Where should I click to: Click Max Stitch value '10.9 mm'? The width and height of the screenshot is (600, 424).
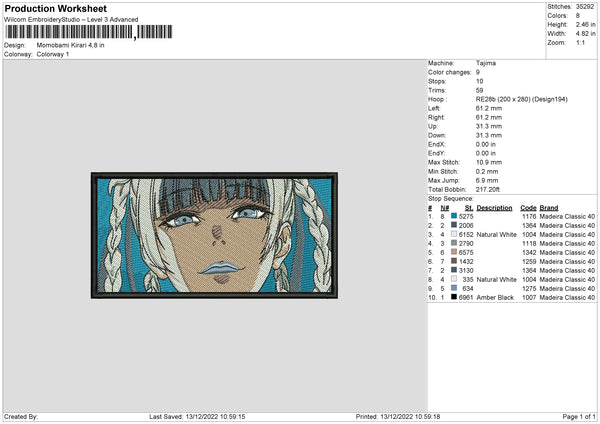489,162
